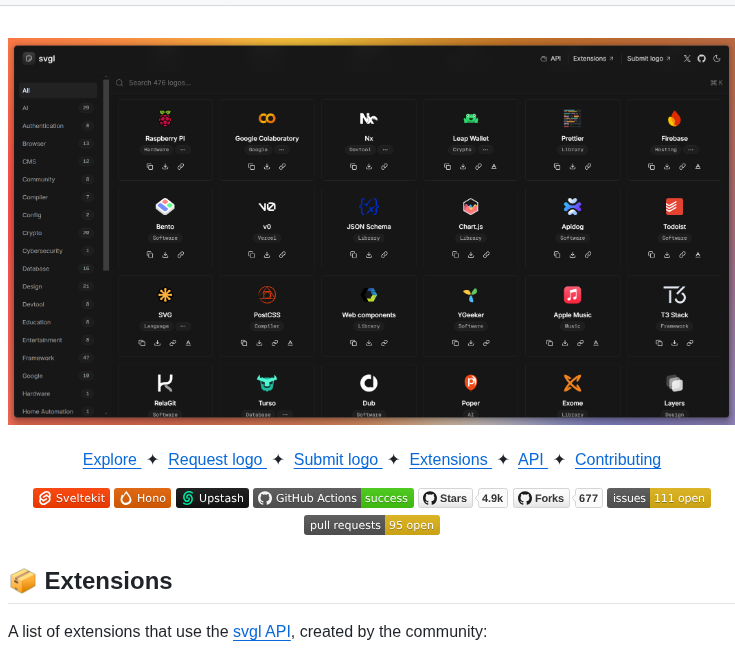Click the Turso bull logo icon
735x648 pixels.
pos(267,383)
